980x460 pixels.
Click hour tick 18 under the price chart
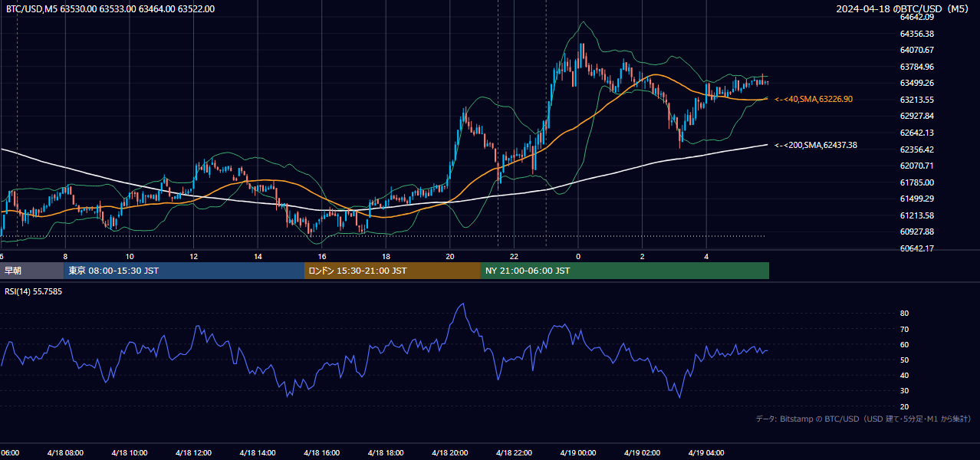point(386,257)
